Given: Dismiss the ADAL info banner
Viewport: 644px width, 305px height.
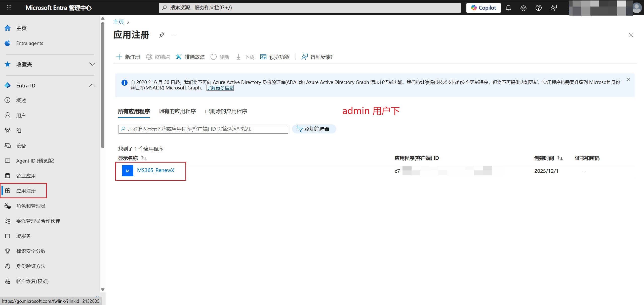Looking at the screenshot, I should [628, 80].
